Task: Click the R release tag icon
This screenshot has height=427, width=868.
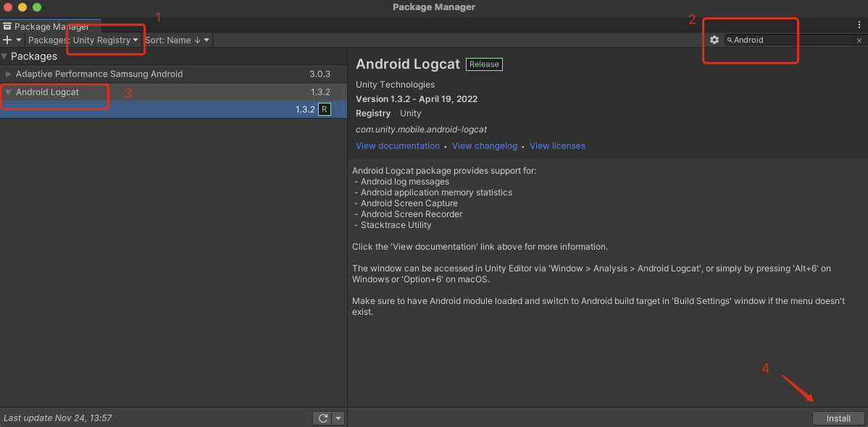Action: (325, 109)
